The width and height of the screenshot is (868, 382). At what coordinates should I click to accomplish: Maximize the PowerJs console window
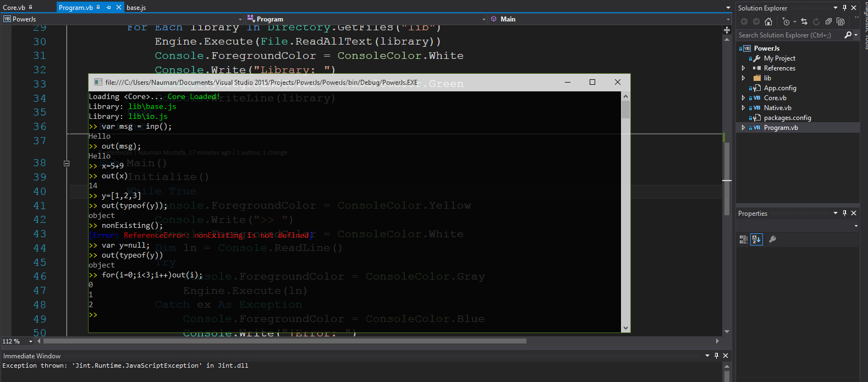coord(592,82)
